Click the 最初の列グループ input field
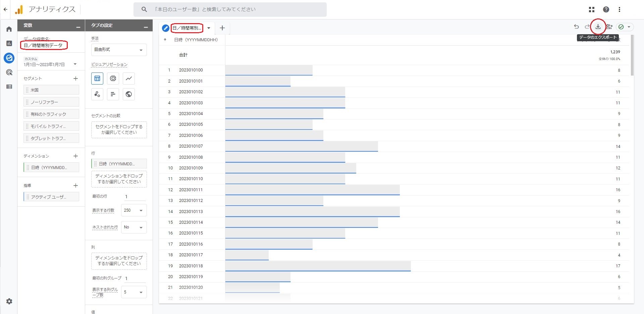The image size is (644, 314). coord(135,278)
